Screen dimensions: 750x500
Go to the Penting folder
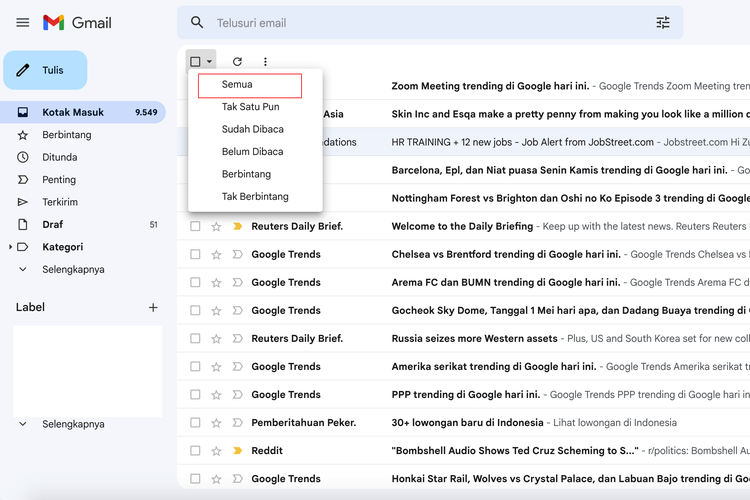[x=83, y=180]
